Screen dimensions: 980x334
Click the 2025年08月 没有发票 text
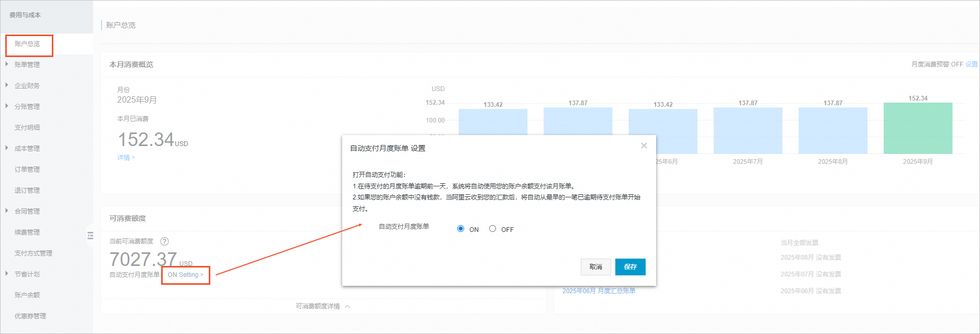[x=811, y=258]
